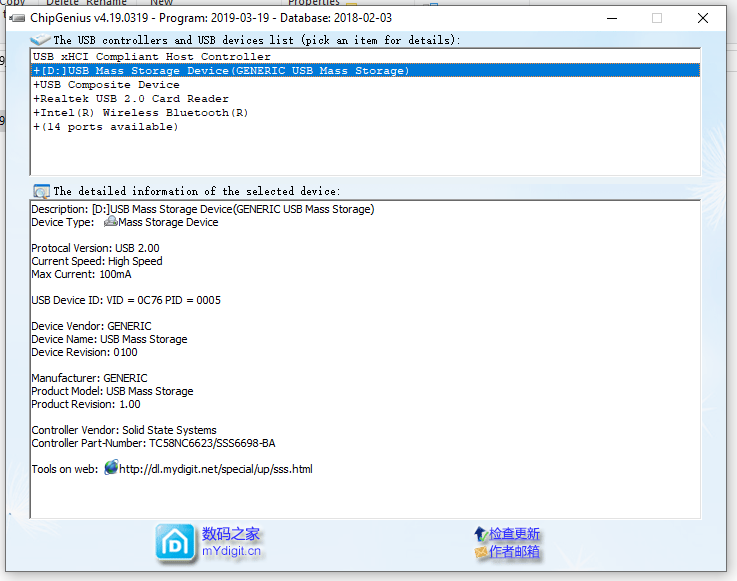Select Intel(R) Wireless Bluetooth(R) entry
Image resolution: width=737 pixels, height=581 pixels.
[x=365, y=113]
